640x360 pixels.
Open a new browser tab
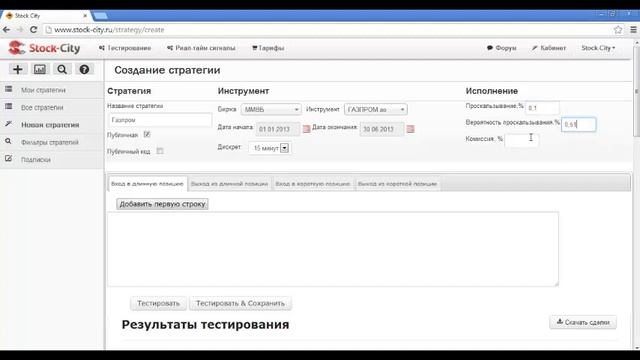(x=100, y=16)
